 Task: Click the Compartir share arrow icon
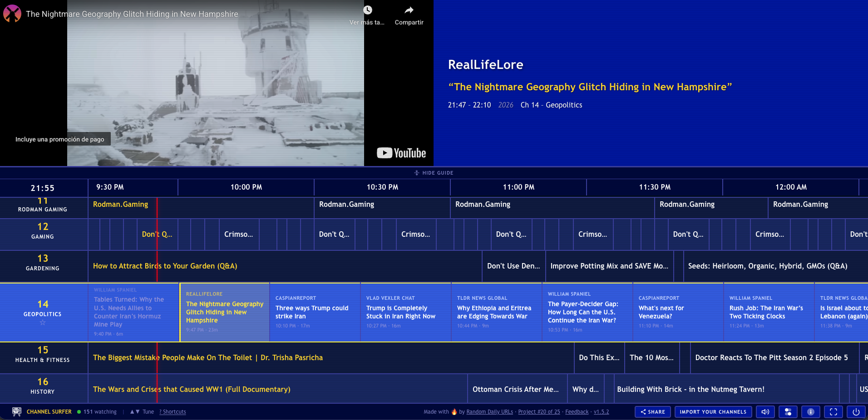[x=409, y=10]
